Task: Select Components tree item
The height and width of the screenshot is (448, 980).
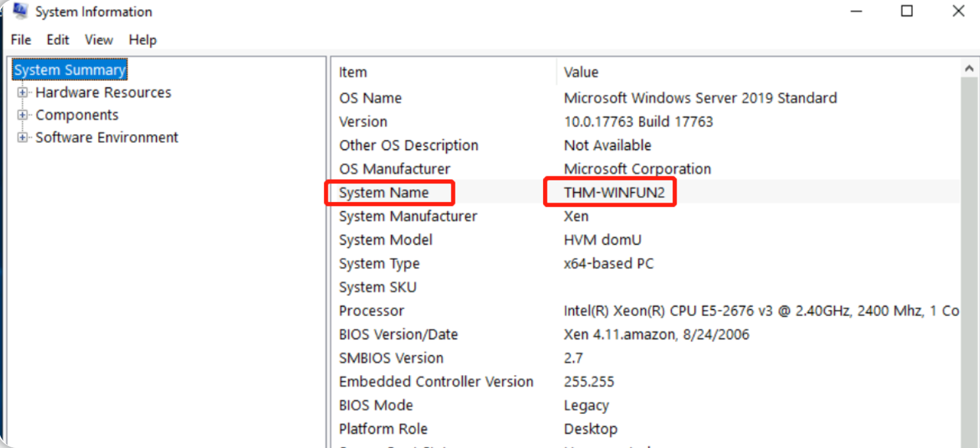Action: pos(77,115)
